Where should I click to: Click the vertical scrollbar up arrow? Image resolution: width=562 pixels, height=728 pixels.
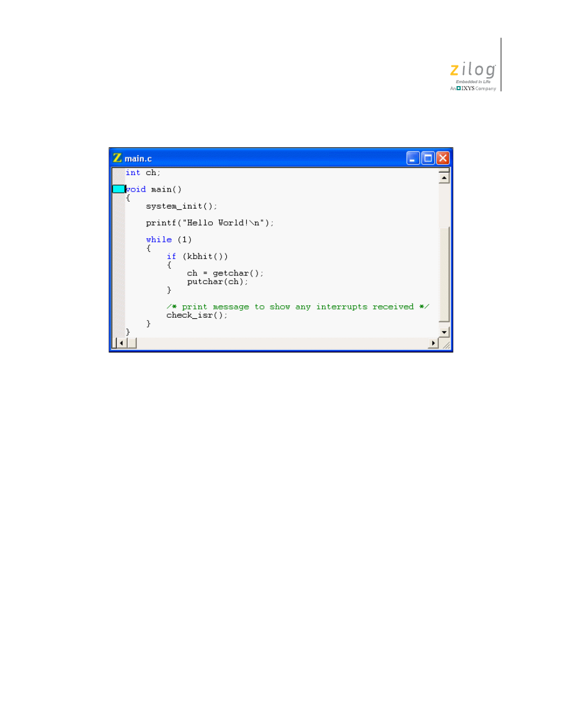[444, 177]
